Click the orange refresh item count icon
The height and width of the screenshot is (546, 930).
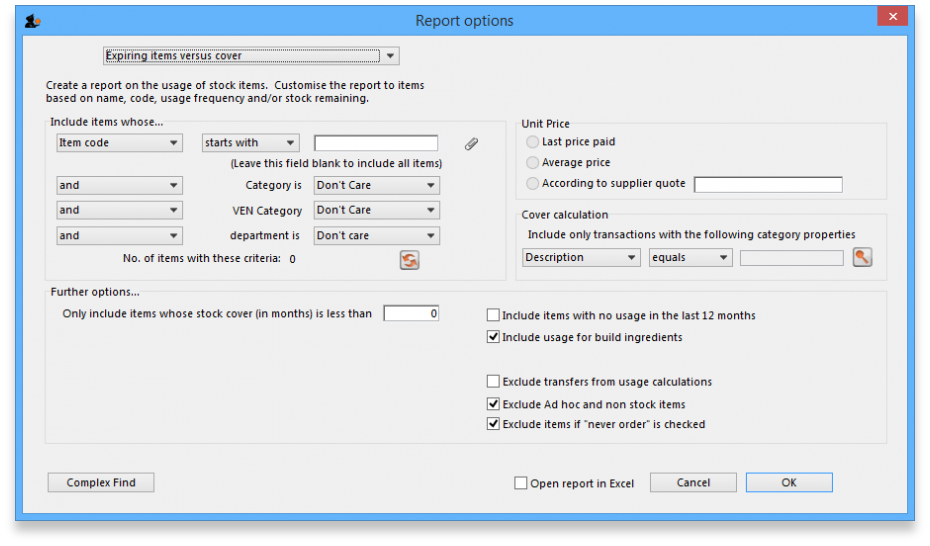coord(409,260)
